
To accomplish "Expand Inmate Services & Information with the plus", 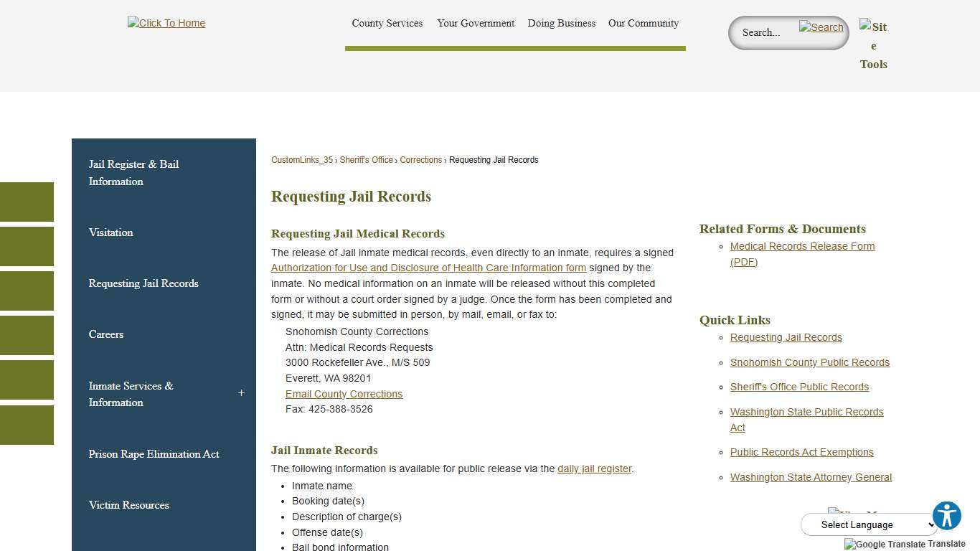I will 241,393.
